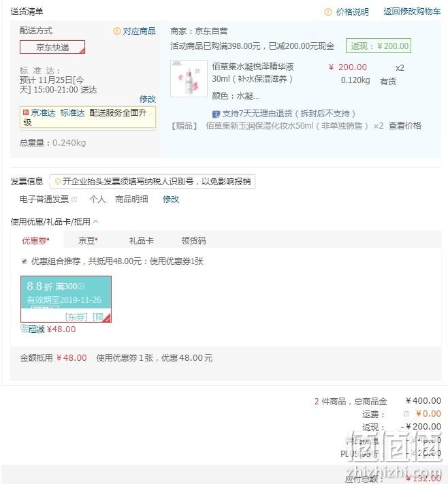Click the 电子普通发票 info icon
448x484 pixels.
(x=74, y=199)
